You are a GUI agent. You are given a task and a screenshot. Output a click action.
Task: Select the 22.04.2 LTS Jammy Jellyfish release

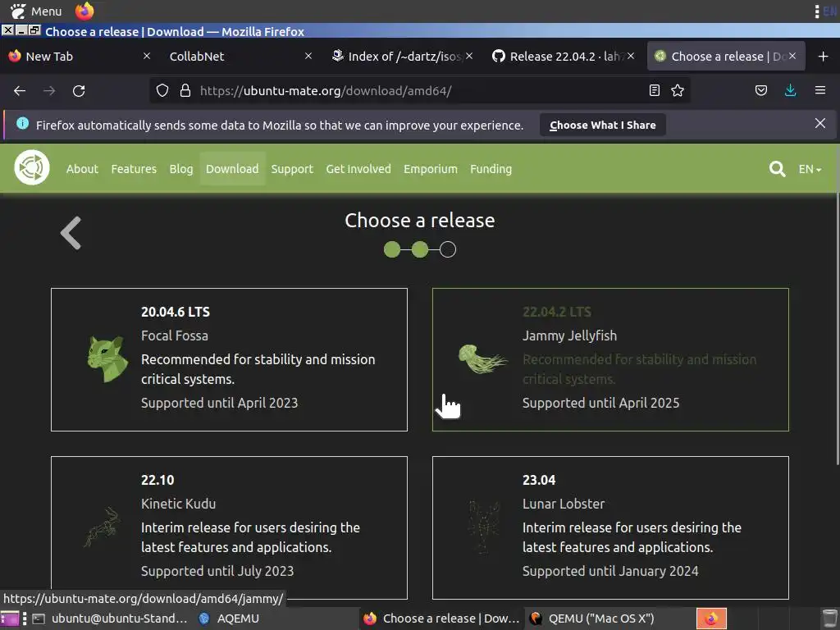click(x=610, y=359)
